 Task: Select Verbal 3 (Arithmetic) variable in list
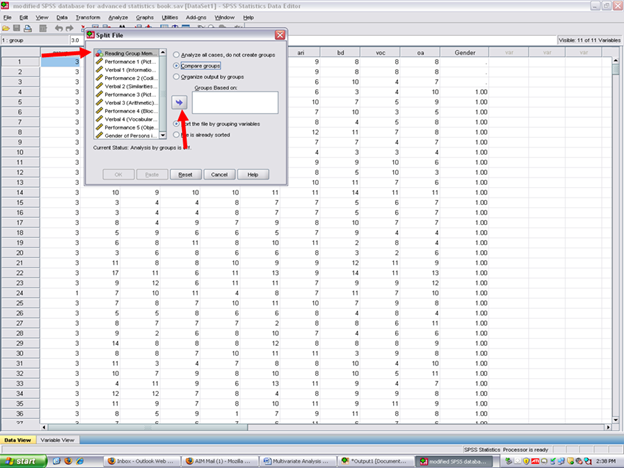127,104
